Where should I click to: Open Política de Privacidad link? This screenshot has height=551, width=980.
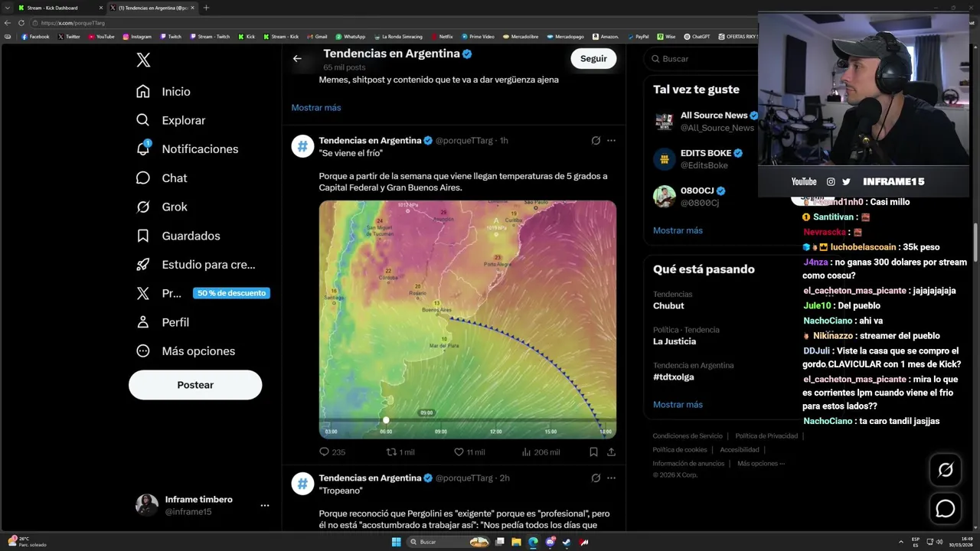point(766,436)
